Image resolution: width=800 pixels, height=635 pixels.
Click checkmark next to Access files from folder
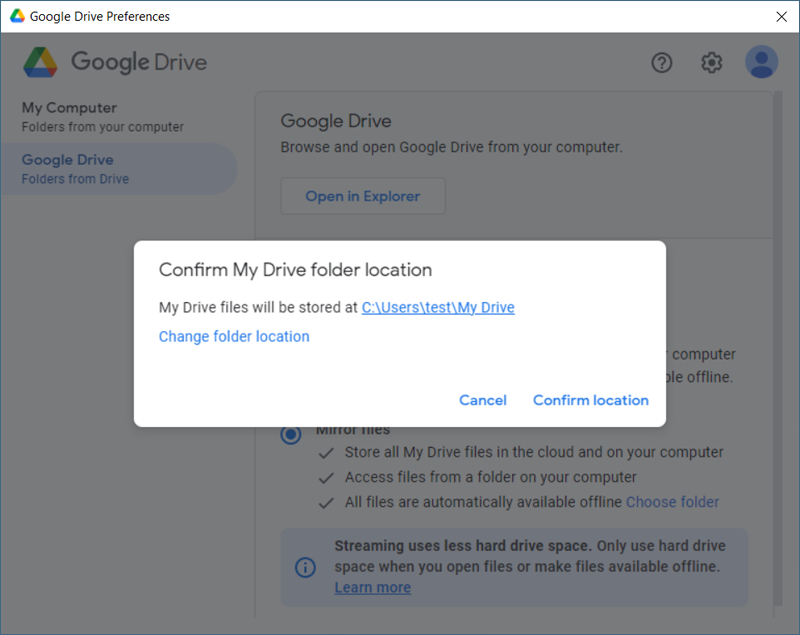(326, 478)
